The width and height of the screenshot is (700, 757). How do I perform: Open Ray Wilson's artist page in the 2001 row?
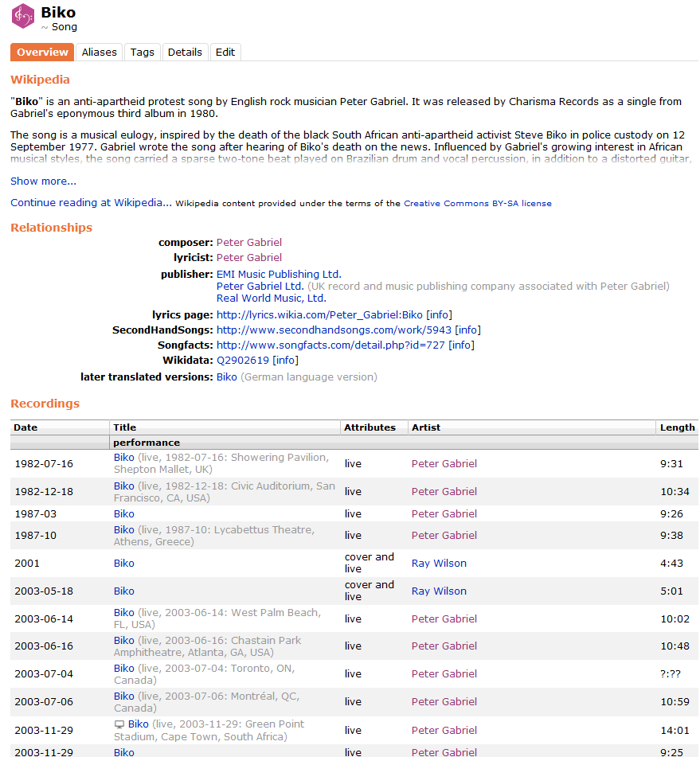[439, 564]
